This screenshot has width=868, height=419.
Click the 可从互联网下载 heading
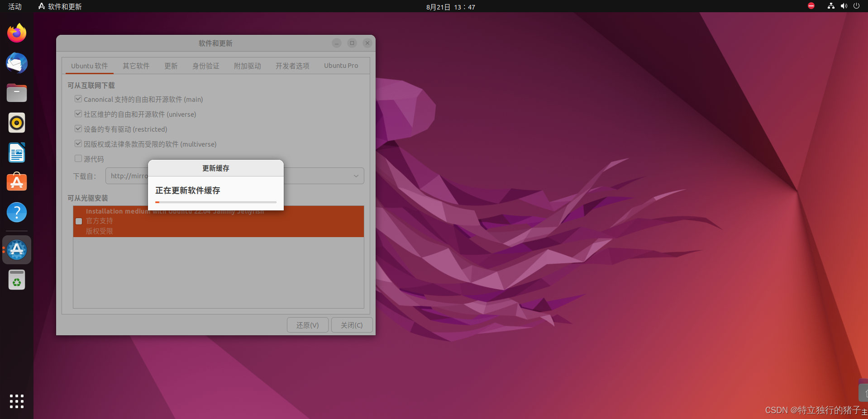click(x=91, y=86)
